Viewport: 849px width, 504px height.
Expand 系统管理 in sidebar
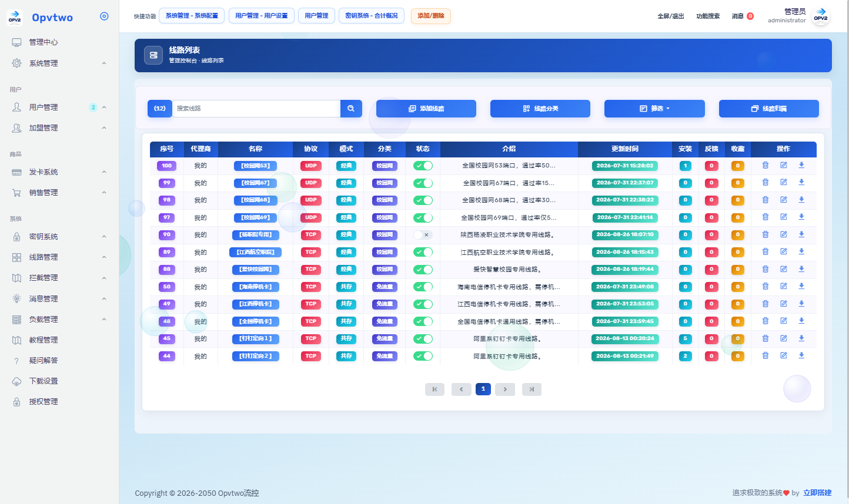(59, 63)
